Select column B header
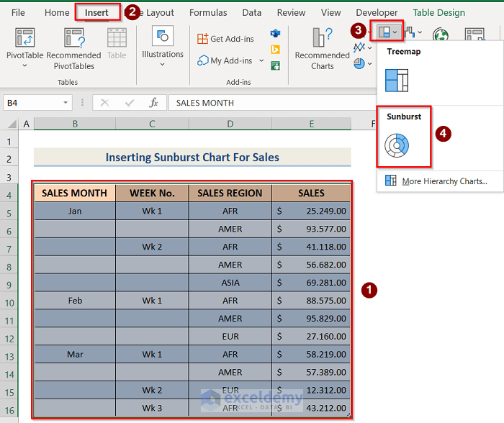This screenshot has width=504, height=423. coord(75,124)
